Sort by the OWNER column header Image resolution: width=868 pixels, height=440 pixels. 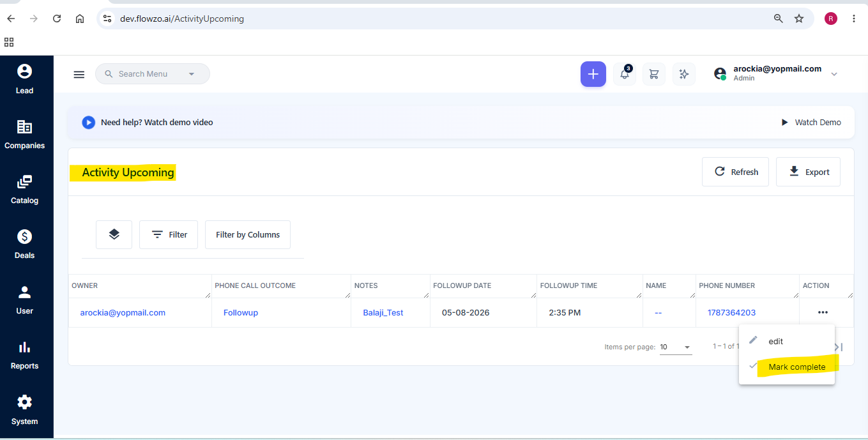coord(85,285)
